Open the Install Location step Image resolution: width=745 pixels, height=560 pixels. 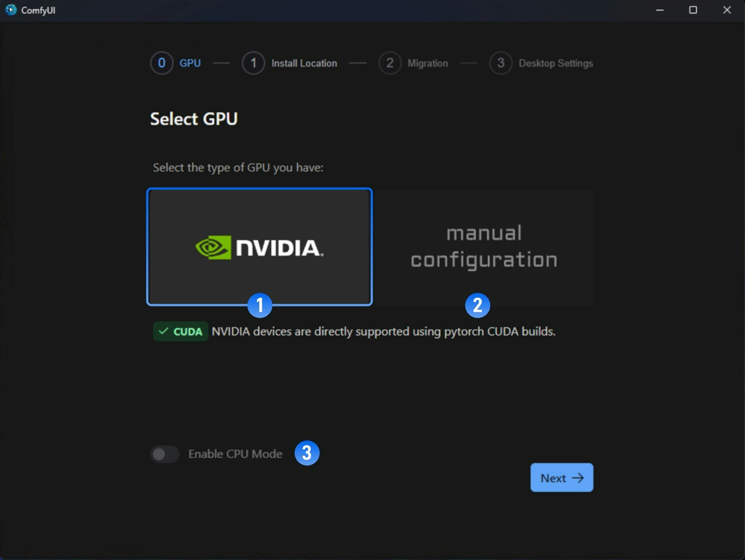[x=304, y=63]
